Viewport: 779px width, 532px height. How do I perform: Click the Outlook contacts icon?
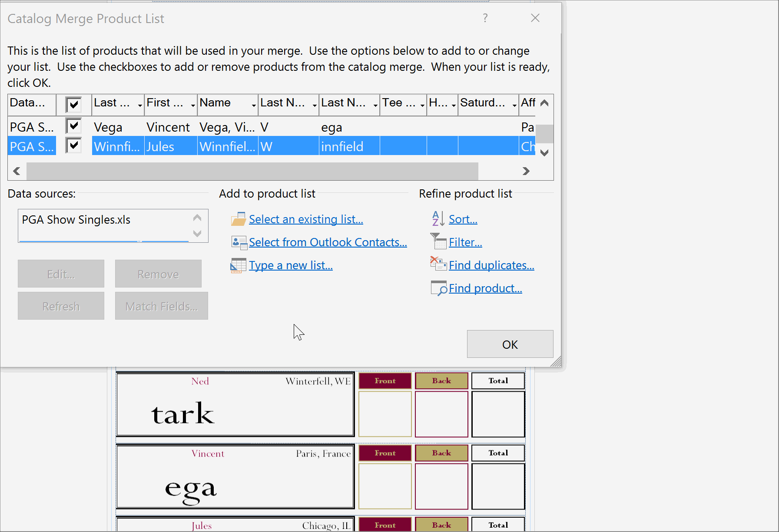[x=239, y=242]
